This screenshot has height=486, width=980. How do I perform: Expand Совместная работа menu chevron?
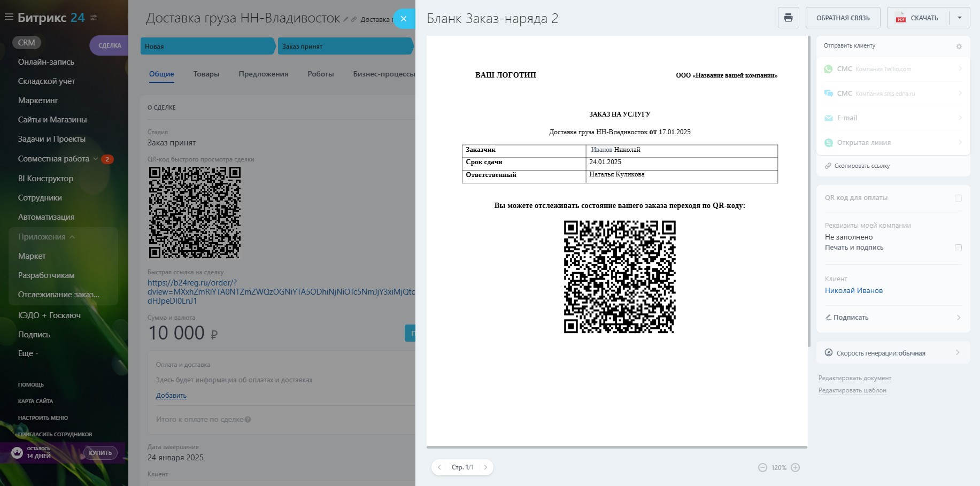pos(96,159)
